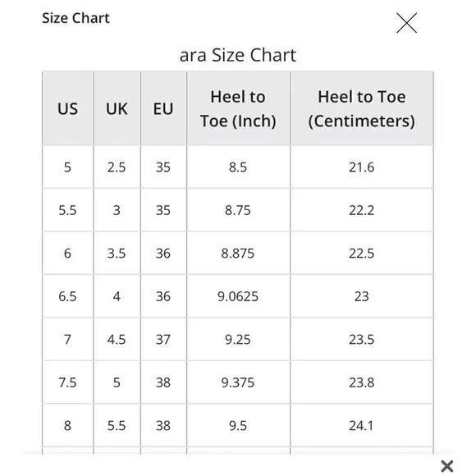The height and width of the screenshot is (476, 476).
Task: Select US size 5.5 cell
Action: 67,210
